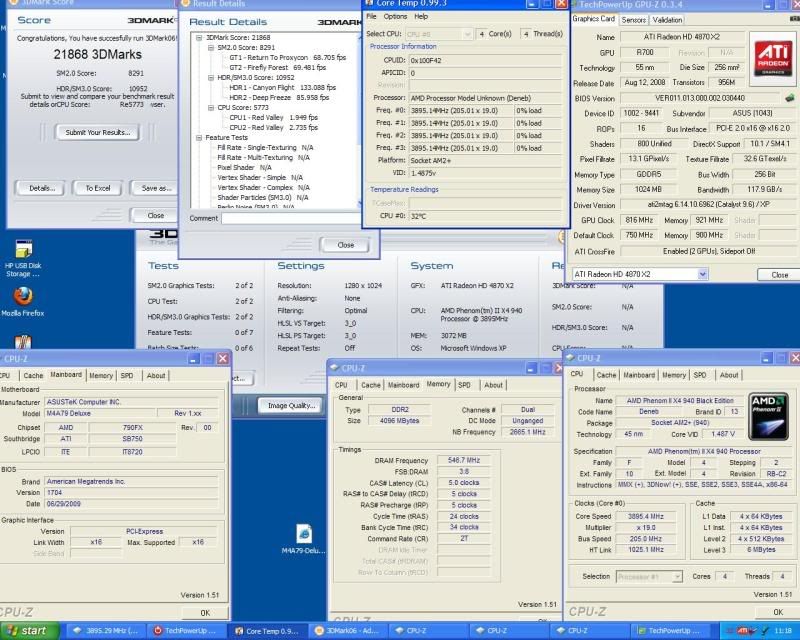Click the Image Quality... button in 3DMark06

point(291,406)
